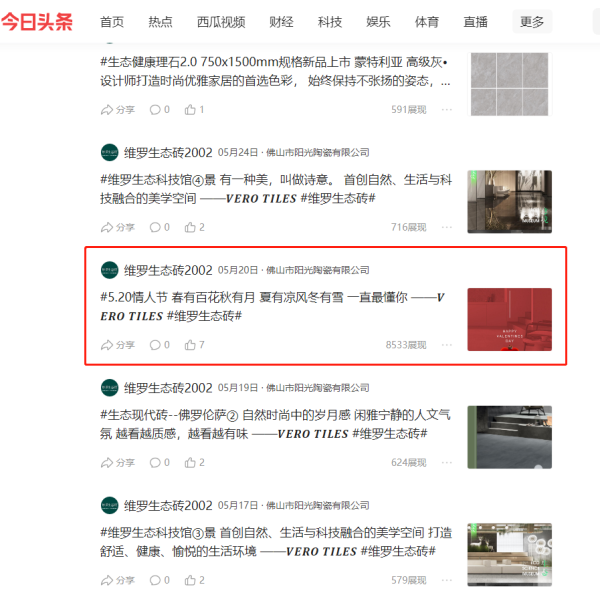The image size is (600, 609).
Task: Share the 生态健康理石2.0 post
Action: click(x=117, y=110)
